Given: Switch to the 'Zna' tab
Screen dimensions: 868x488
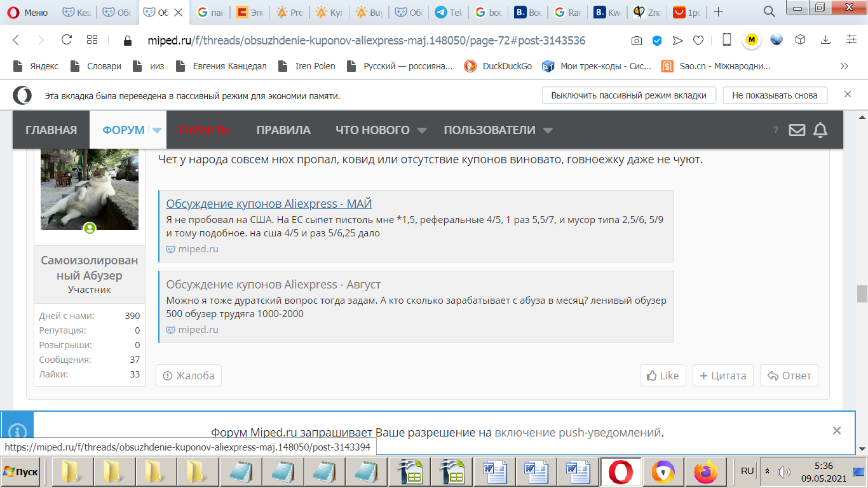Looking at the screenshot, I should coord(647,12).
